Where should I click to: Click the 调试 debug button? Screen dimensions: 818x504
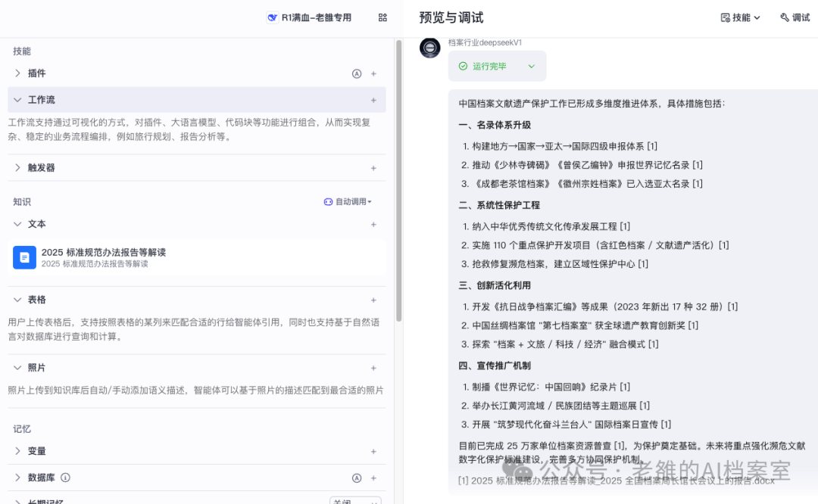tap(795, 17)
